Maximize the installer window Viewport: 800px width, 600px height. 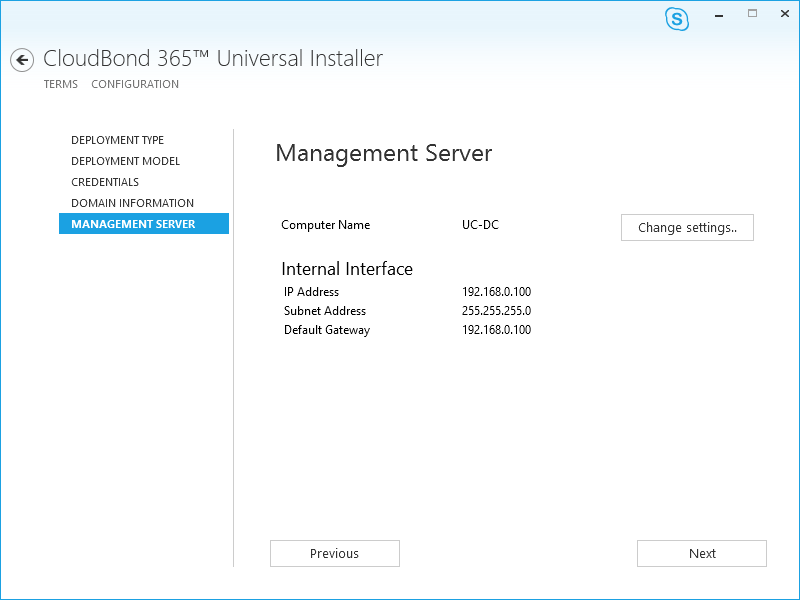click(x=753, y=14)
